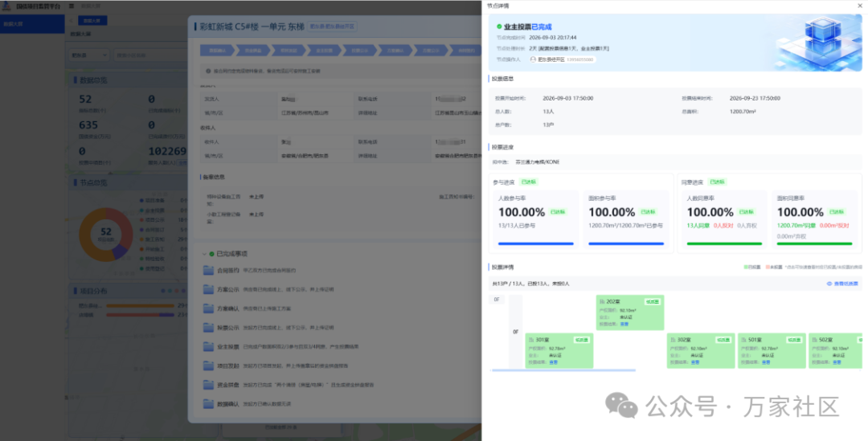Click the community name search field

tap(149, 55)
